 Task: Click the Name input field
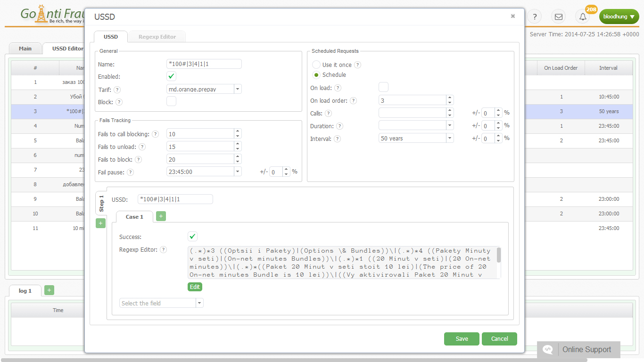[204, 64]
